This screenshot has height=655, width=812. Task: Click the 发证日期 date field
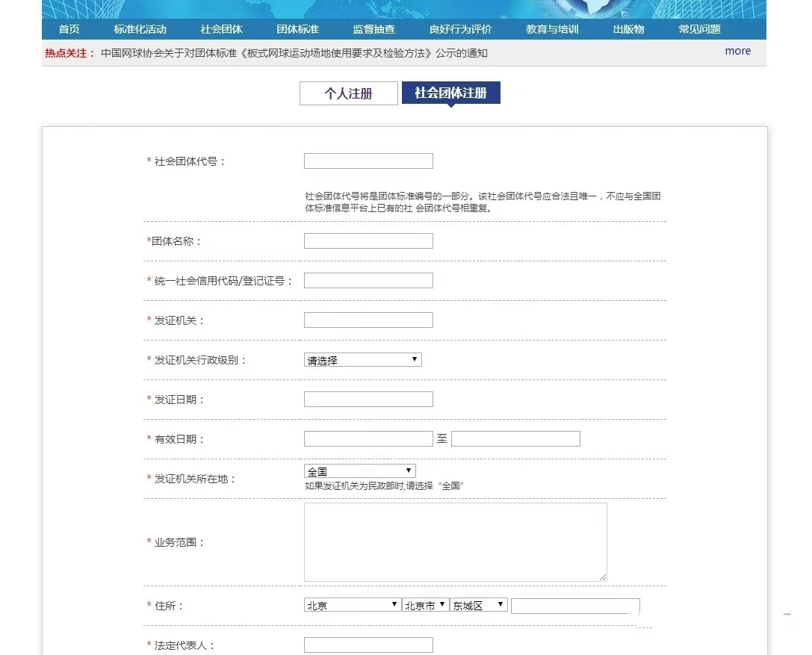point(368,400)
